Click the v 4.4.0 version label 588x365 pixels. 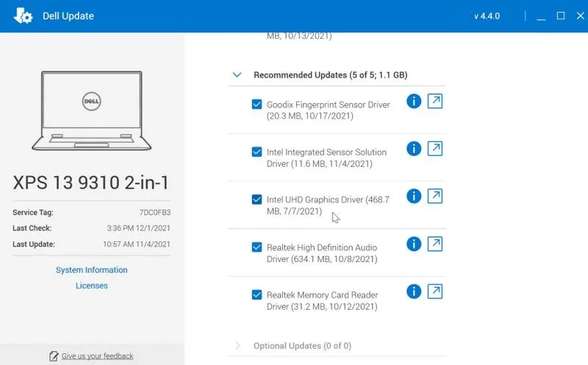click(x=487, y=16)
